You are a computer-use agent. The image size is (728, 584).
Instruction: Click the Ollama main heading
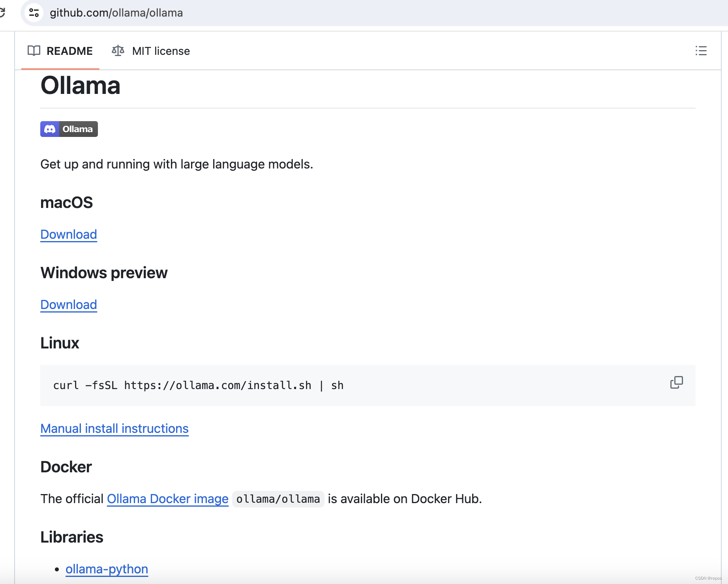80,86
